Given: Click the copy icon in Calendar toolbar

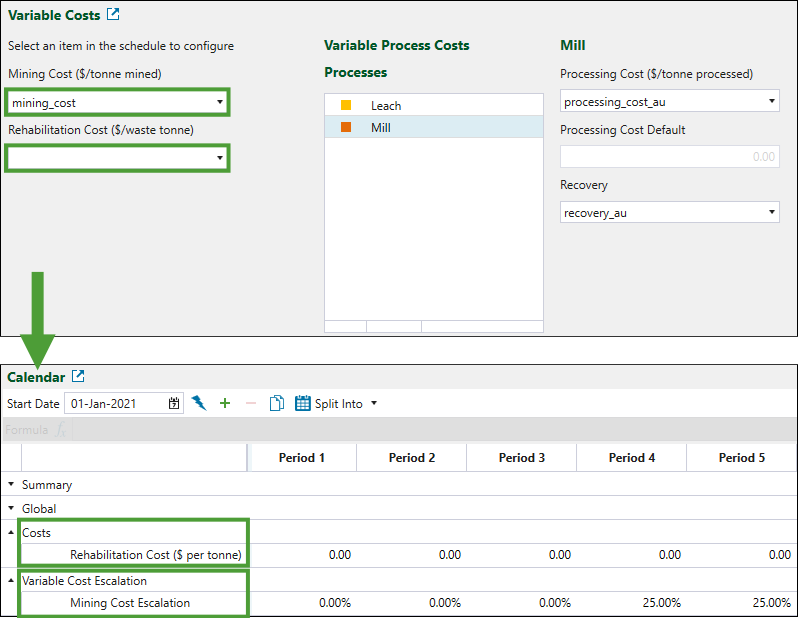Looking at the screenshot, I should click(x=277, y=404).
